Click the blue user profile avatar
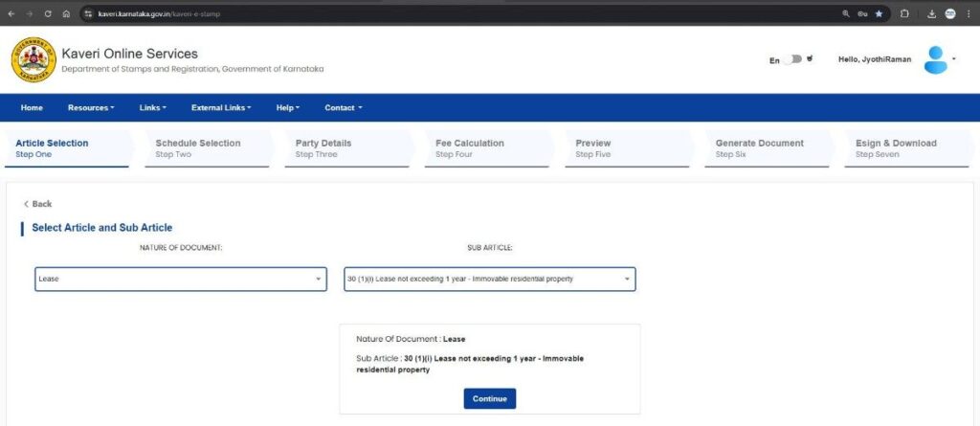This screenshot has height=426, width=980. (x=936, y=59)
